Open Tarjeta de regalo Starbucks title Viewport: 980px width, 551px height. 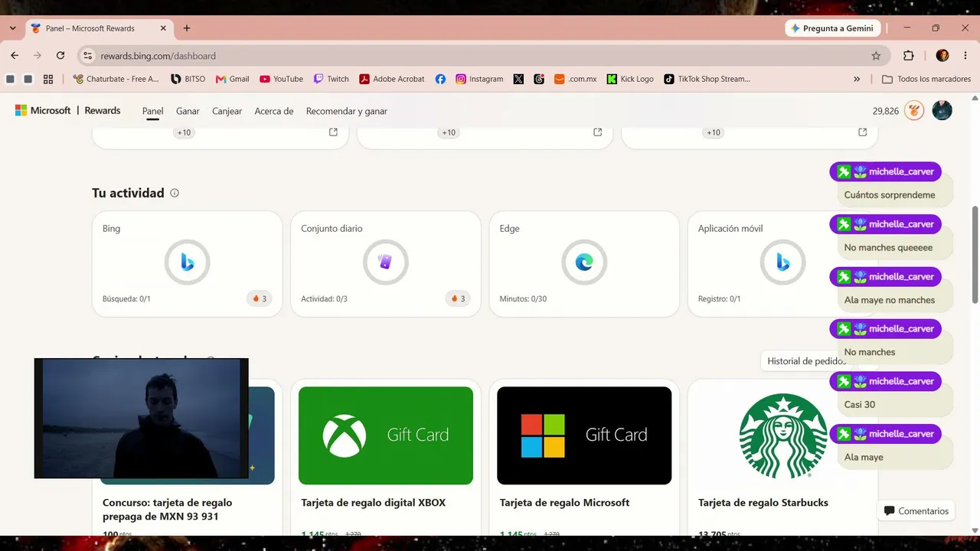tap(763, 503)
